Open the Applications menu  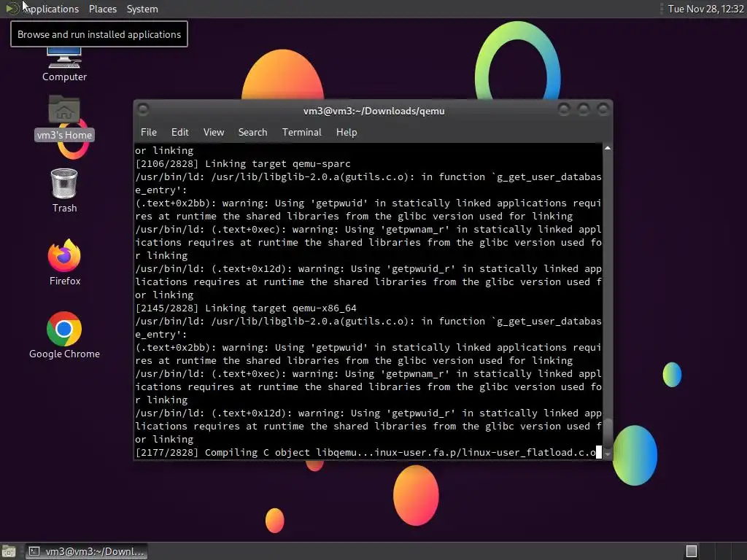click(x=50, y=9)
